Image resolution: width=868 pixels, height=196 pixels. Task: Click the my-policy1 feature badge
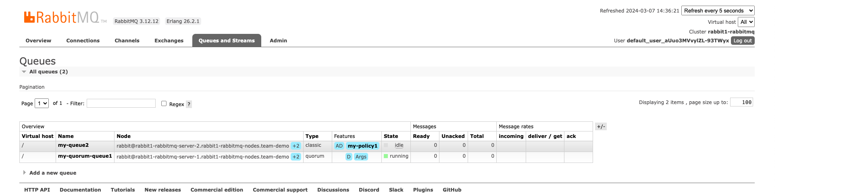[362, 146]
